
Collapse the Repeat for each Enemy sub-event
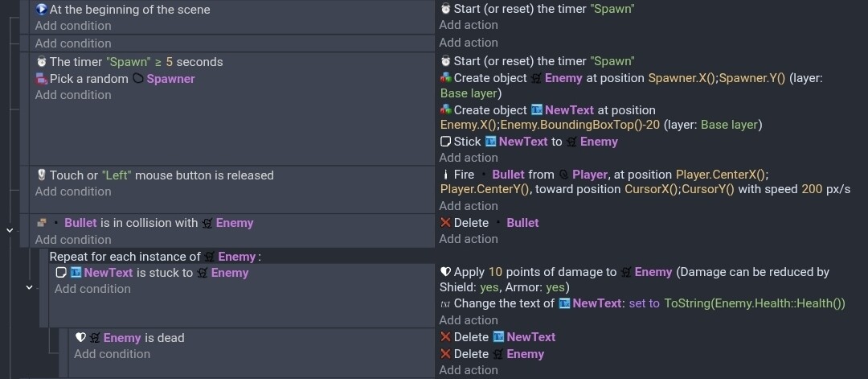tap(30, 286)
